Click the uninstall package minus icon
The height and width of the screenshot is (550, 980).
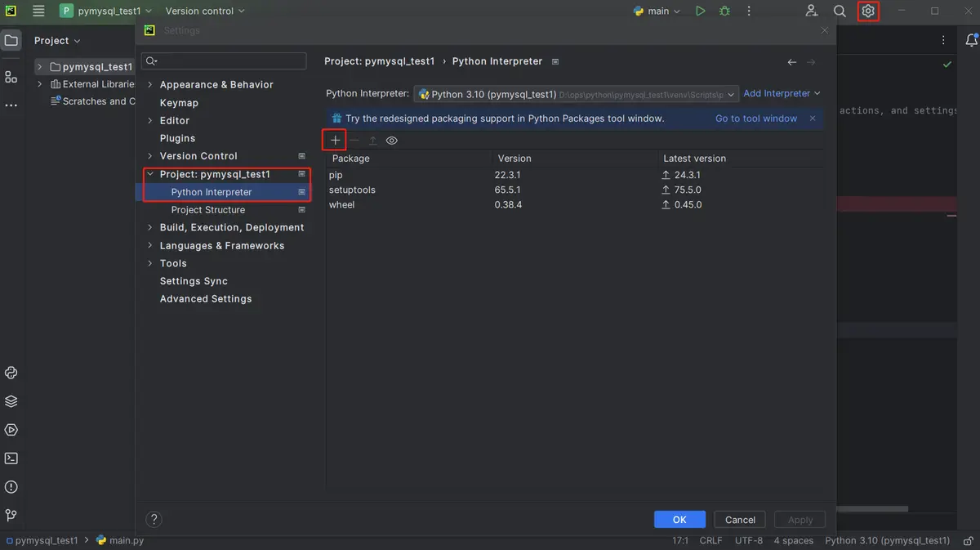click(354, 141)
